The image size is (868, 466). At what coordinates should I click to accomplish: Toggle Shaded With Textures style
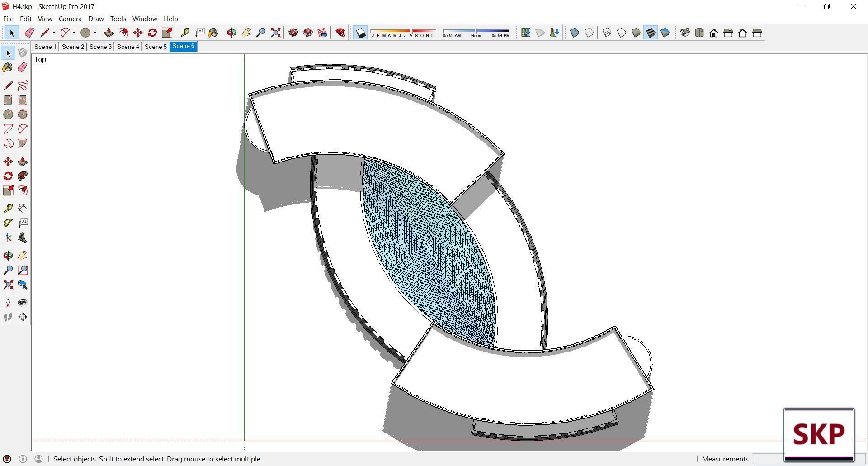coord(651,33)
